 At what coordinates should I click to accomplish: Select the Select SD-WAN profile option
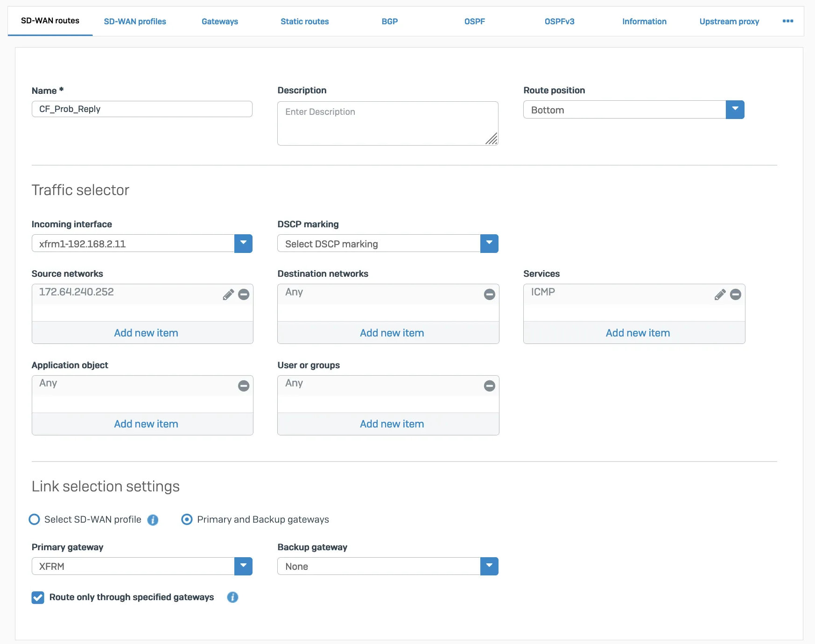point(34,519)
